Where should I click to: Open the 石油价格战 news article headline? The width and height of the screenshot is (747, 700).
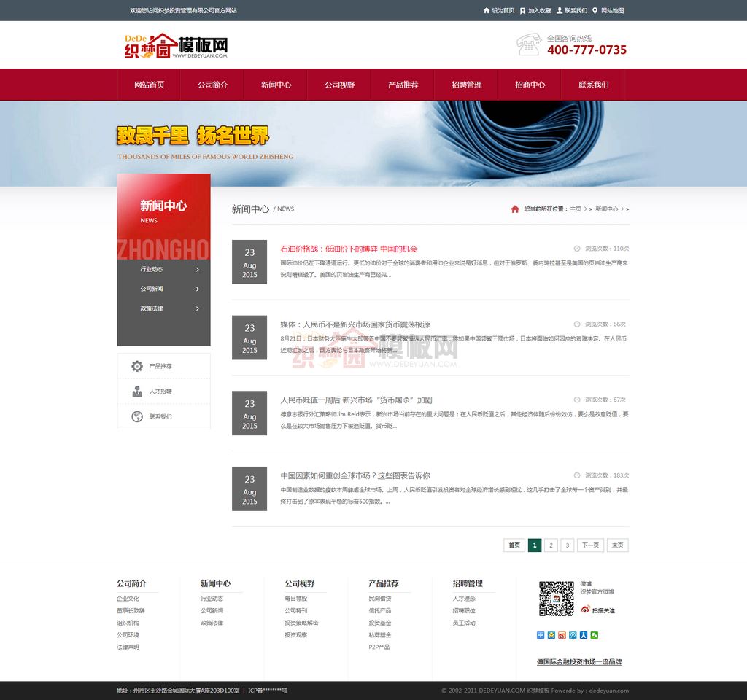[349, 249]
